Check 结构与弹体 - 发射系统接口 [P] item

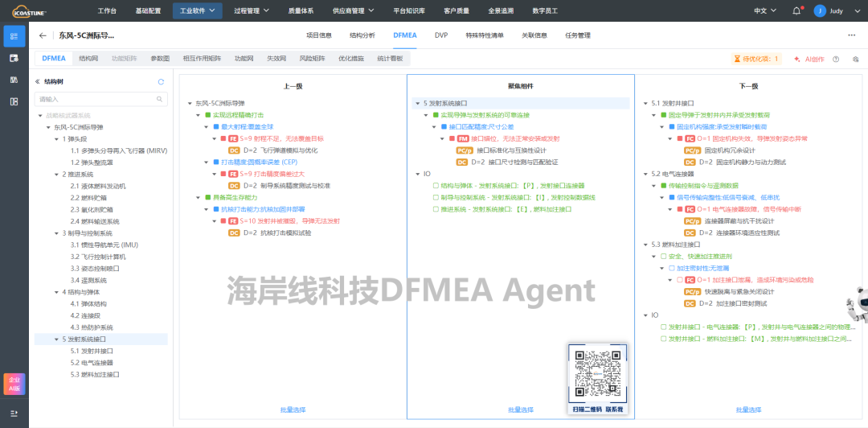pyautogui.click(x=436, y=186)
